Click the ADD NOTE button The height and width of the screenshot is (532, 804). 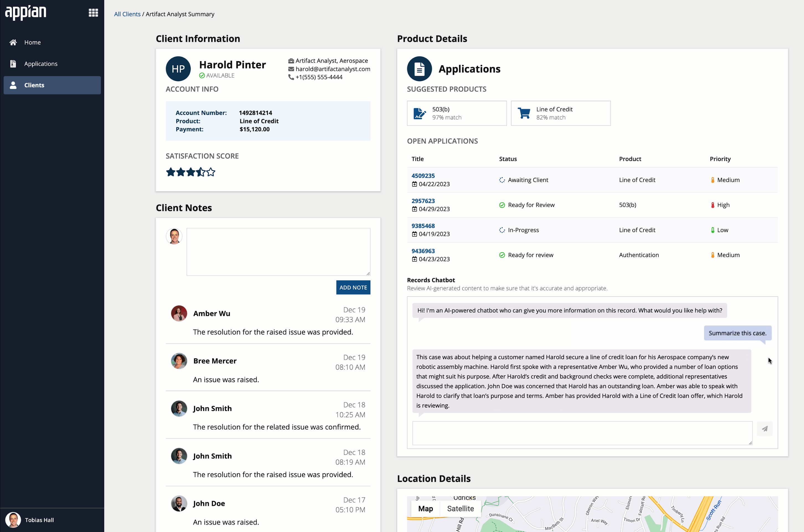[x=353, y=287]
